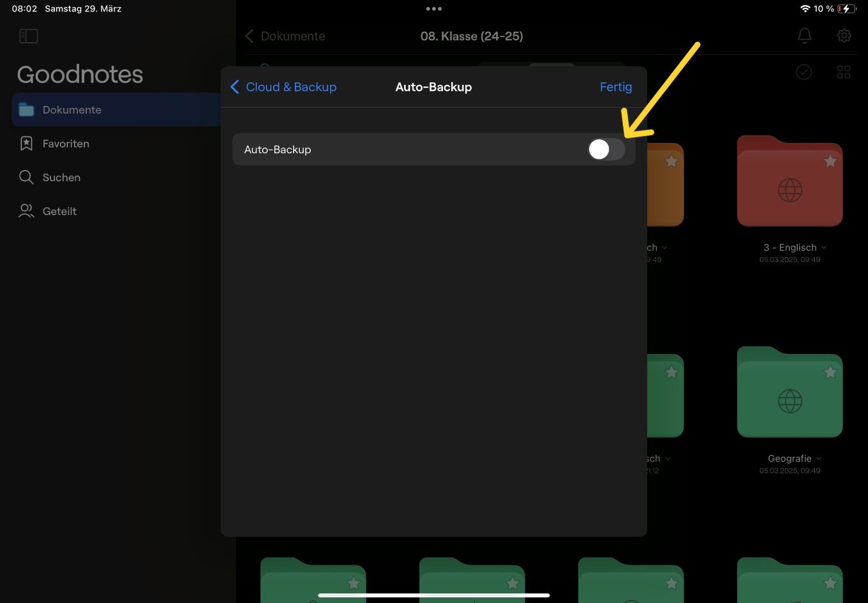
Task: Toggle the star on Geografie folder
Action: coord(830,372)
